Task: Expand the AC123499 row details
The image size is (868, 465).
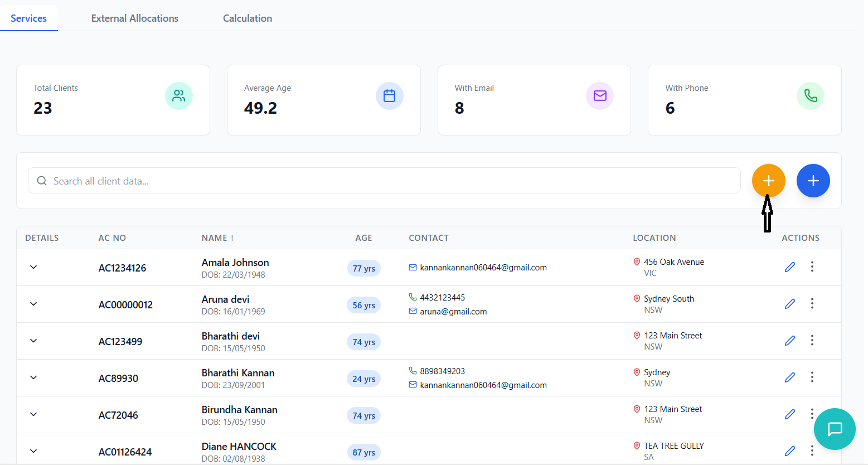Action: tap(33, 341)
